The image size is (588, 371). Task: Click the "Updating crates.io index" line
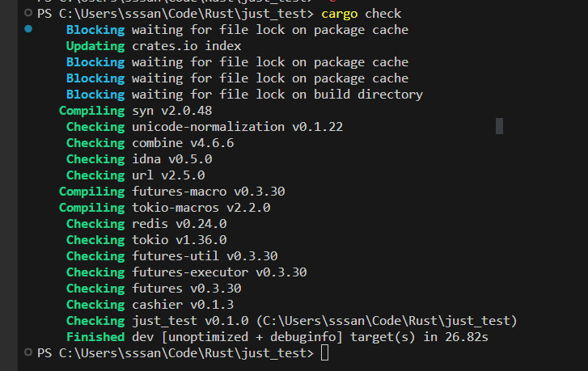coord(154,46)
